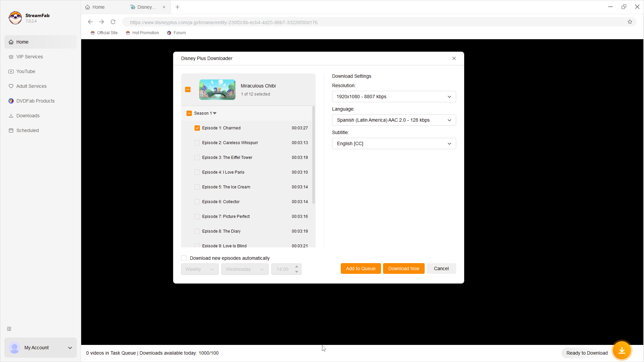This screenshot has width=644, height=362.
Task: Open the Resolution dropdown
Action: click(394, 97)
